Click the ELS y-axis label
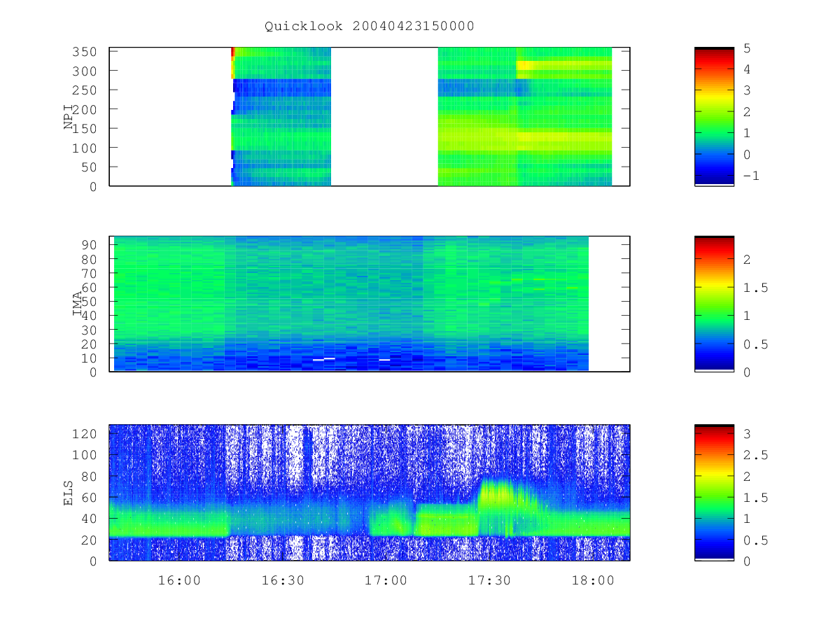 click(x=69, y=492)
